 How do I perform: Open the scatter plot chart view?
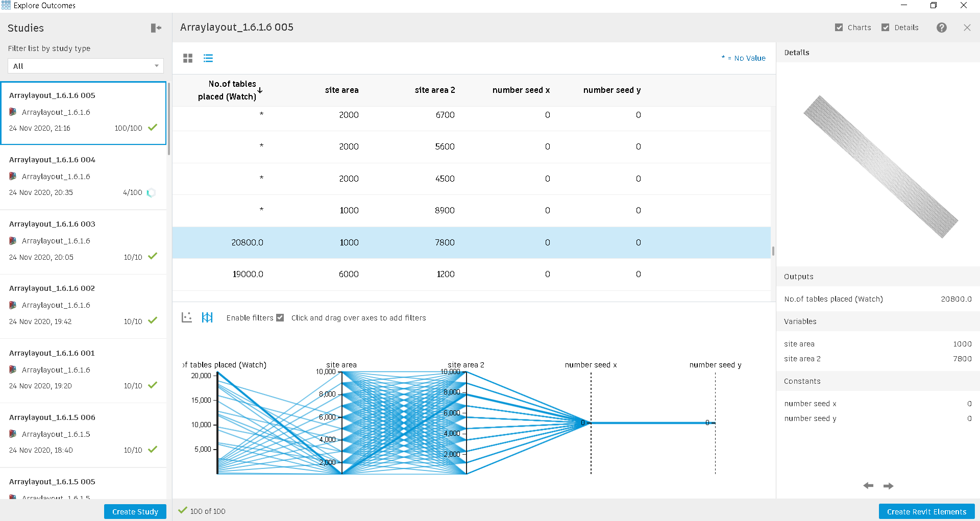(187, 317)
